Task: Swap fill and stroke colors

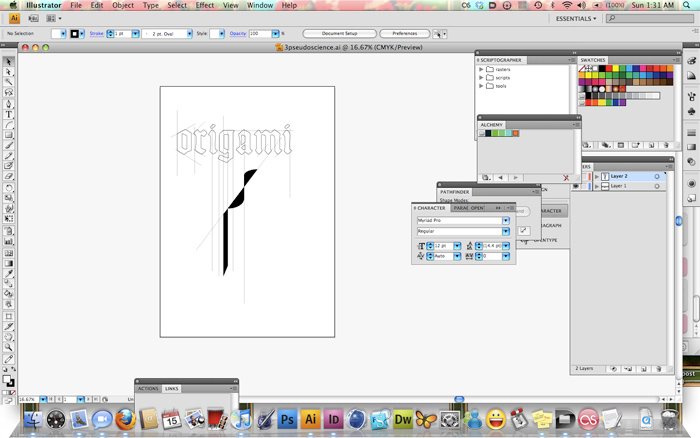Action: point(13,369)
